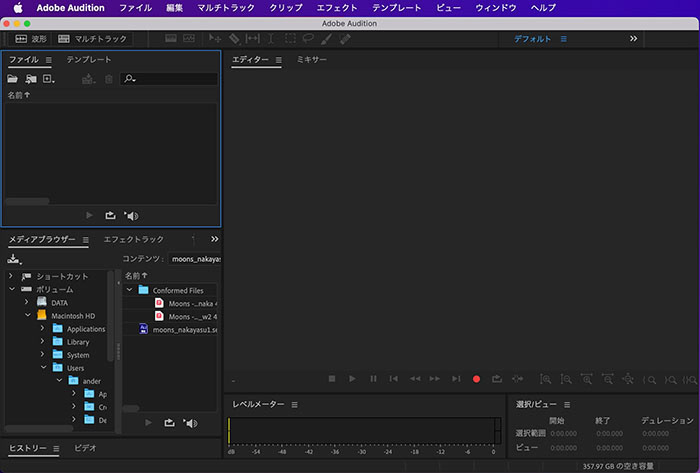The height and width of the screenshot is (473, 700).
Task: Click Insert into Multitrack icon in Files panel
Action: (x=88, y=79)
